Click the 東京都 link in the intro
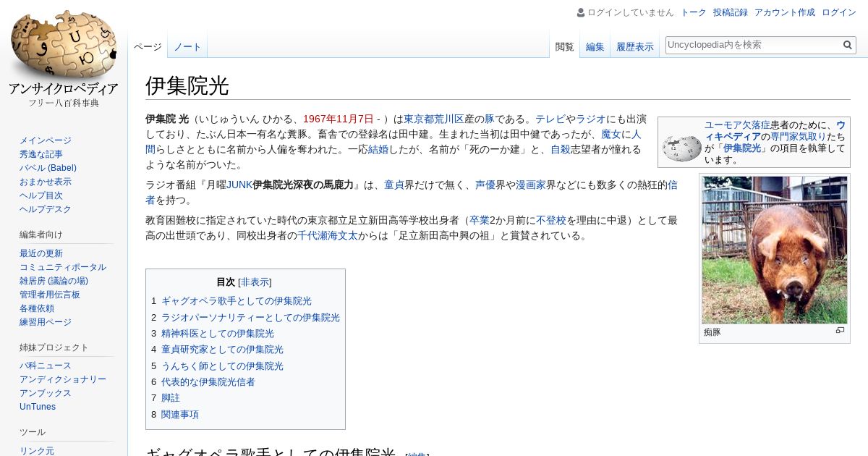Viewport: 868px width, 456px height. (418, 119)
